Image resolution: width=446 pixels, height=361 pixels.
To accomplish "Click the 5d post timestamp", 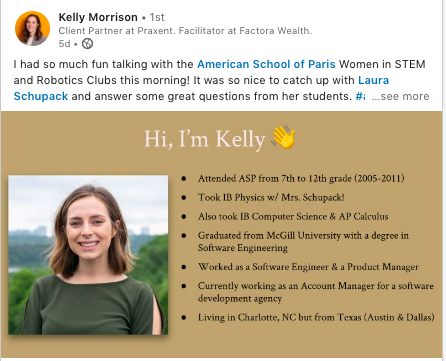I will pos(64,44).
